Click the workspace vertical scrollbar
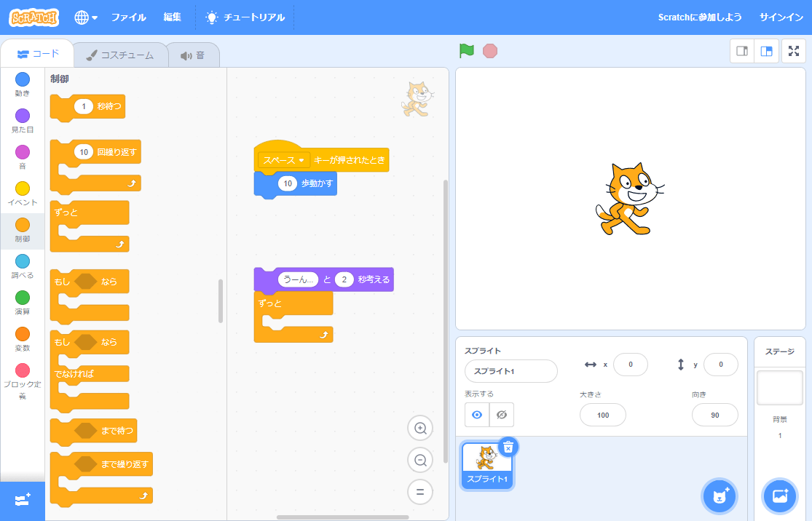Viewport: 812px width, 521px height. (x=446, y=321)
